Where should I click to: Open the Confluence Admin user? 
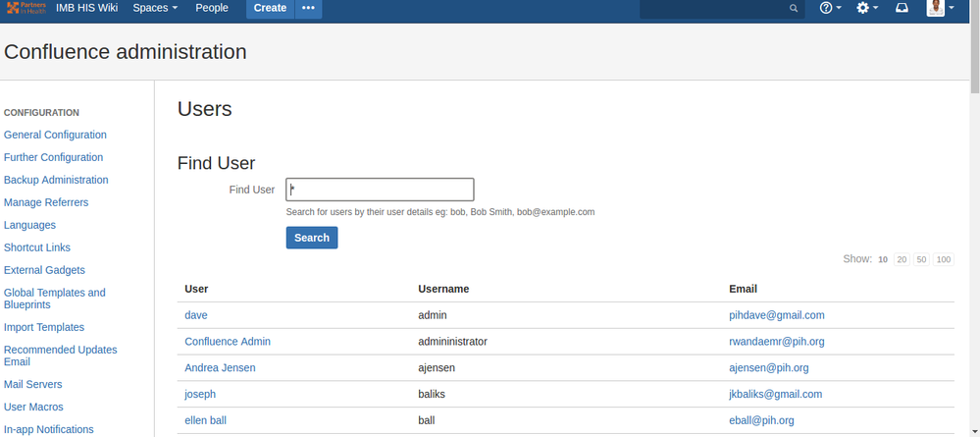(228, 342)
